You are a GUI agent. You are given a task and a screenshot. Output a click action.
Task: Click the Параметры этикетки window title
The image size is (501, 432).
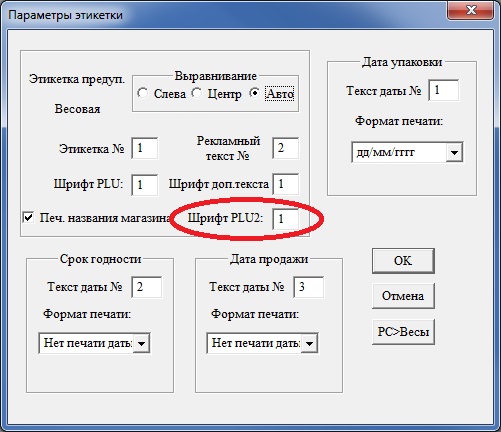click(65, 15)
